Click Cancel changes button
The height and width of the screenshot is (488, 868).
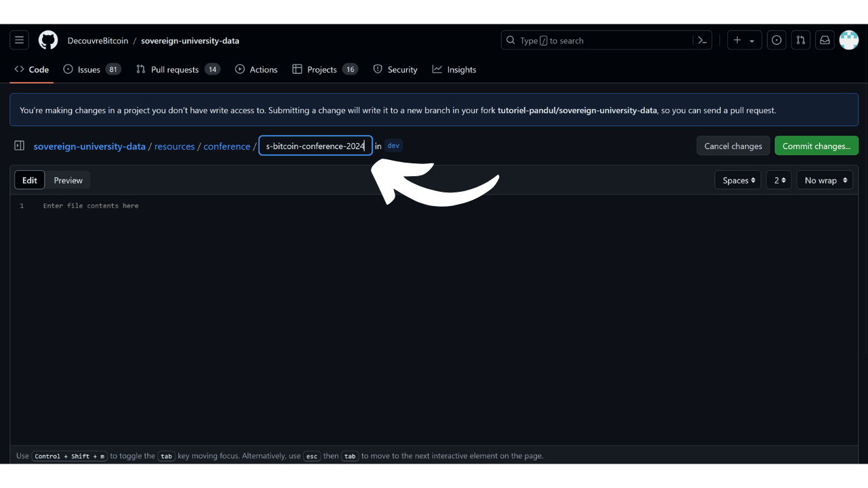[x=732, y=146]
